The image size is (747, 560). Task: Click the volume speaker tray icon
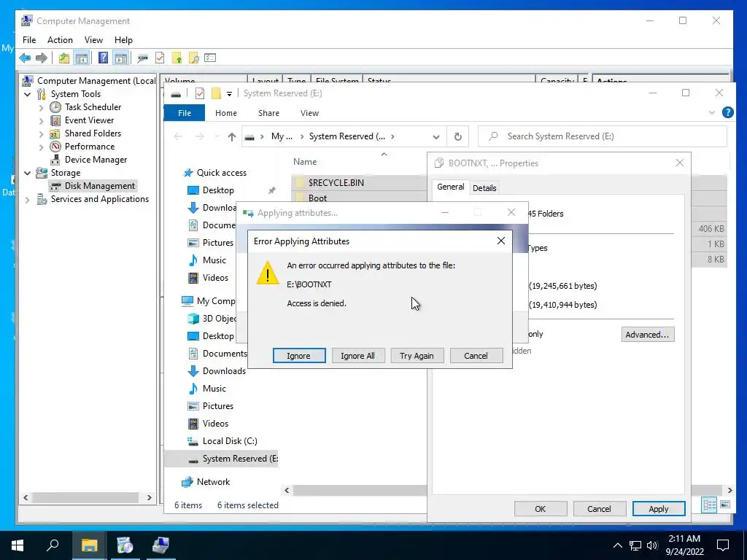(x=652, y=545)
